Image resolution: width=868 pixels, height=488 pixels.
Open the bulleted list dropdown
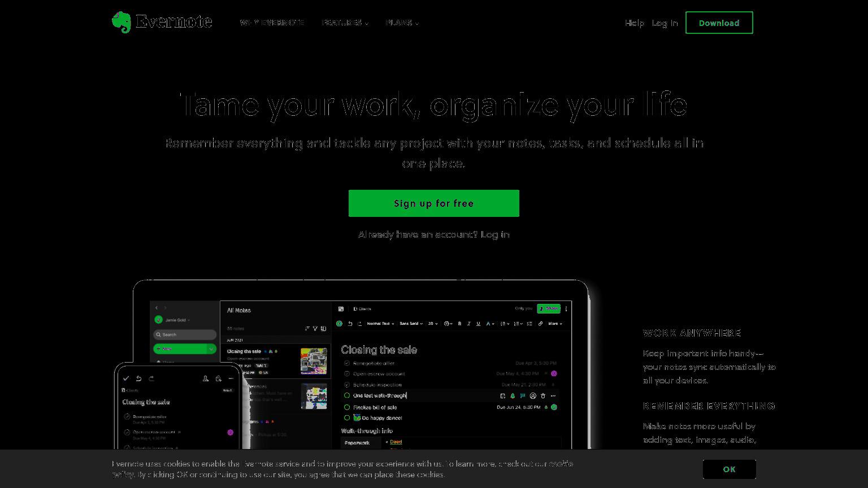point(505,324)
